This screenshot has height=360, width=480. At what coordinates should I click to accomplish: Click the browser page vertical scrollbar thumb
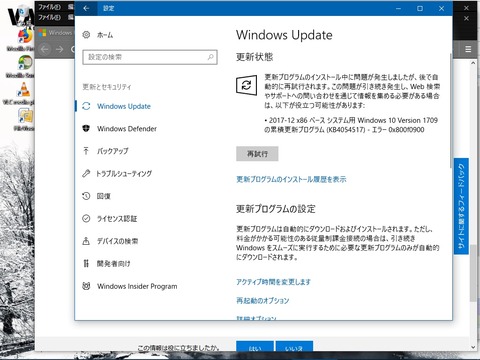coord(473,273)
